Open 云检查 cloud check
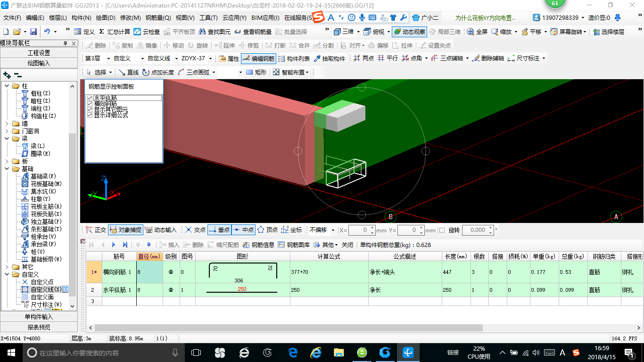Viewport: 644px width, 362px height. tap(147, 32)
